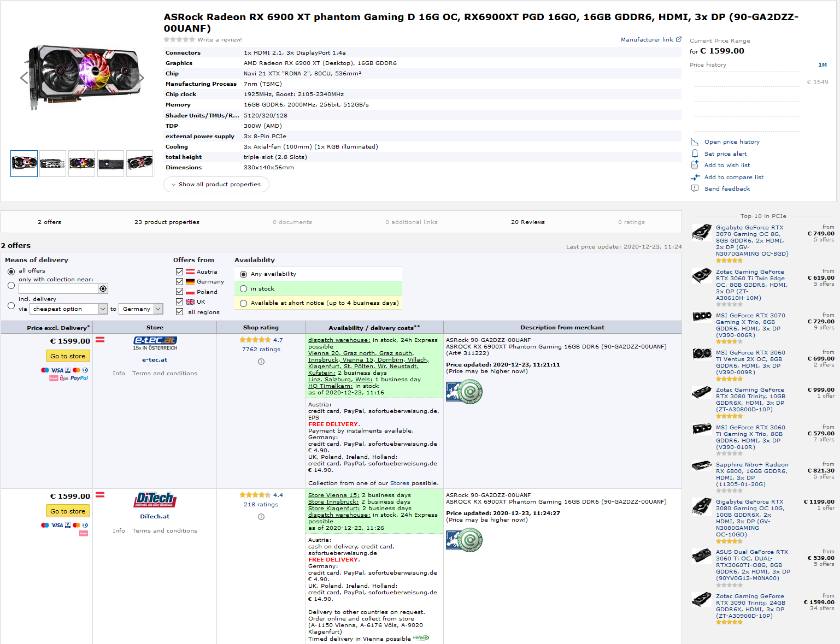Viewport: 840px width, 644px height.
Task: Open Store Vienna 15 link
Action: [334, 495]
